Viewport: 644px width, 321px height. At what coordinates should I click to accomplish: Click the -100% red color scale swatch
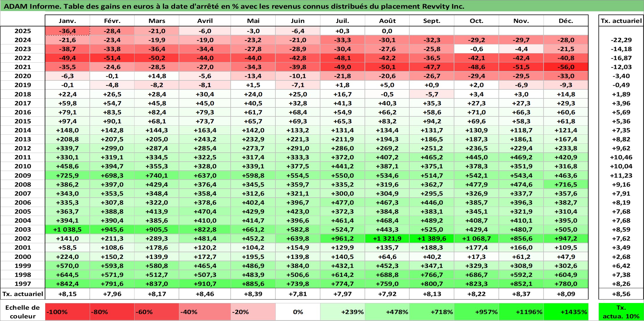click(x=67, y=312)
